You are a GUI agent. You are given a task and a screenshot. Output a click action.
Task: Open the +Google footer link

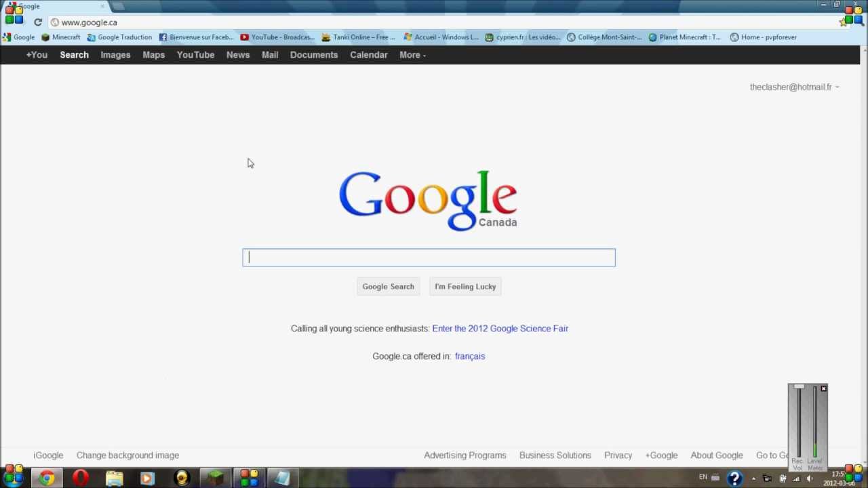[661, 455]
